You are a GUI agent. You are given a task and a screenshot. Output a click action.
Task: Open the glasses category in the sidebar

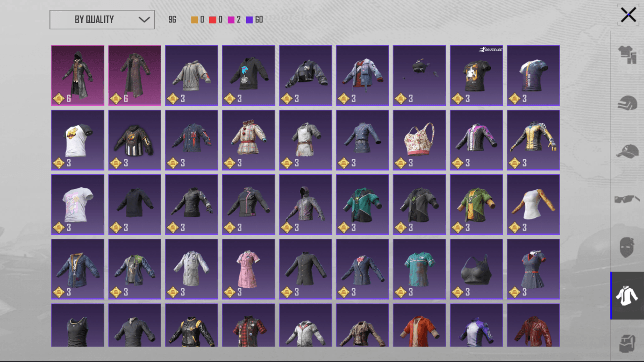click(x=627, y=199)
